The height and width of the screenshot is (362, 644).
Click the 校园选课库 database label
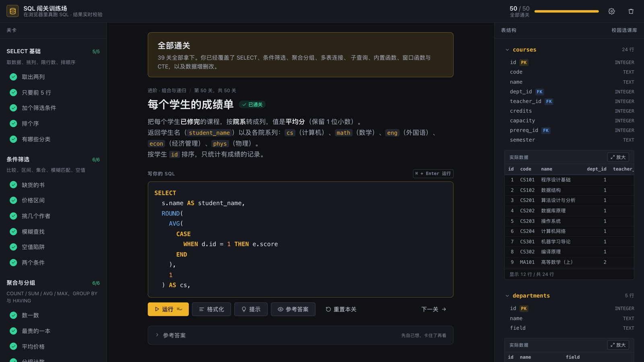pyautogui.click(x=624, y=30)
